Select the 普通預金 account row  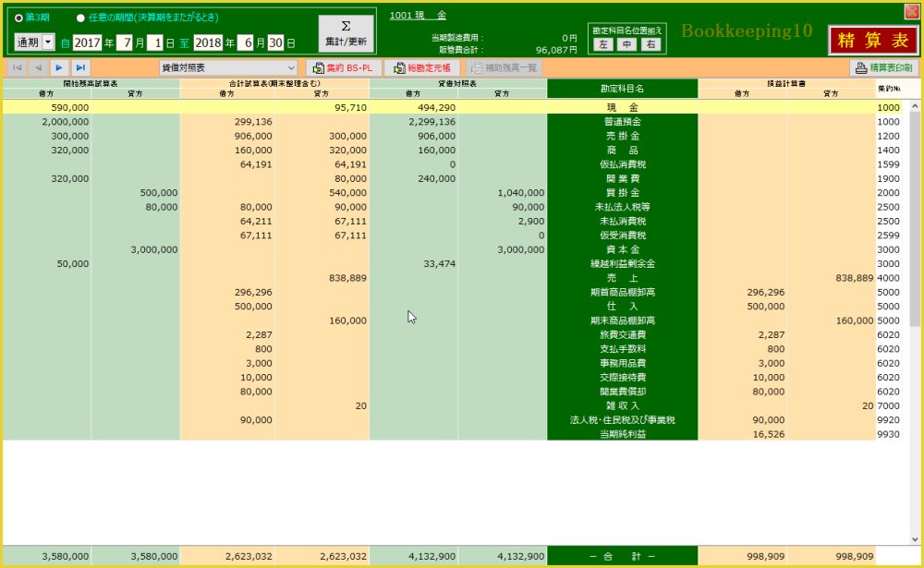[x=622, y=122]
